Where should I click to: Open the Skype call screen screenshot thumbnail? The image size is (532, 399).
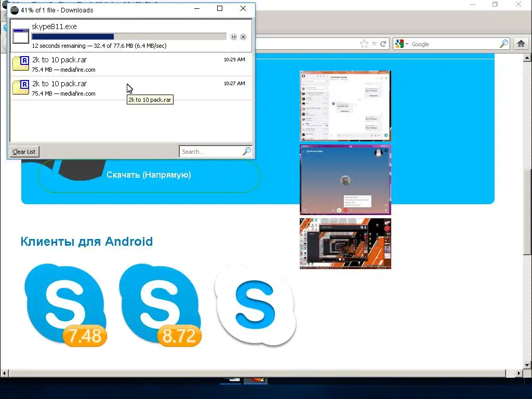pos(345,180)
